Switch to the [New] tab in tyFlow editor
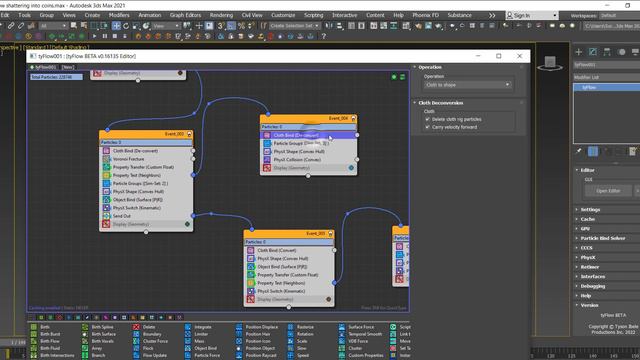The width and height of the screenshot is (640, 360). click(68, 67)
